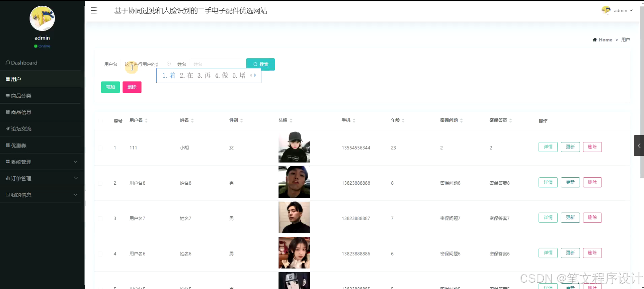Sort by 密保问题 column sort arrows
Viewport: 644px width, 289px height.
[x=462, y=120]
